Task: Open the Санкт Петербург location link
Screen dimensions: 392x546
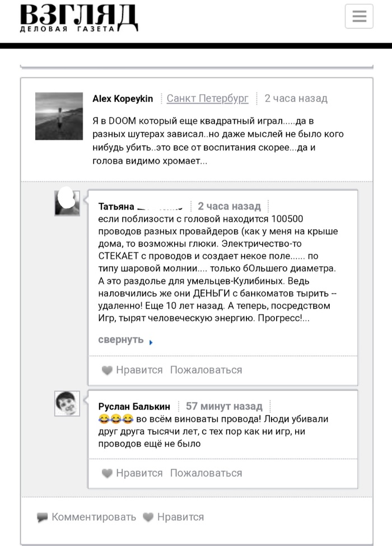Action: [207, 99]
